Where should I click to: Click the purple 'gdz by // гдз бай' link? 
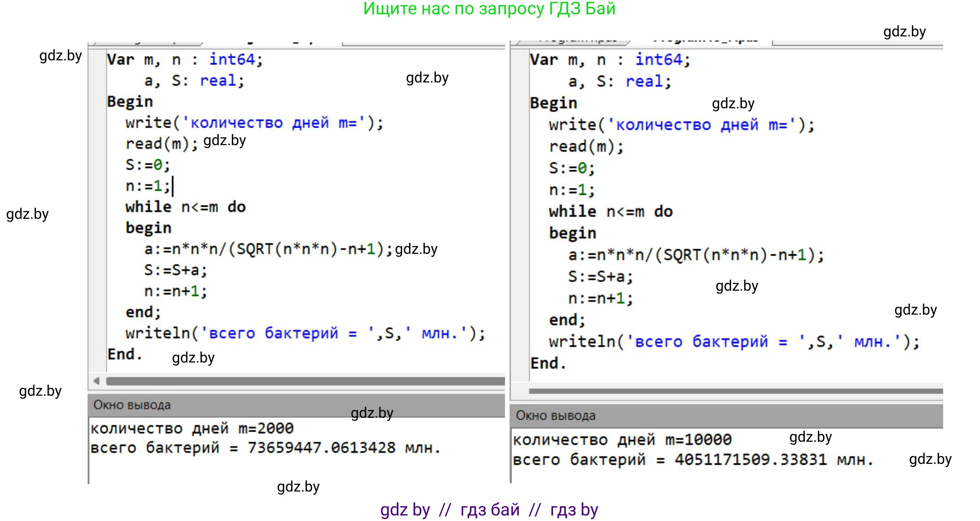[x=489, y=510]
